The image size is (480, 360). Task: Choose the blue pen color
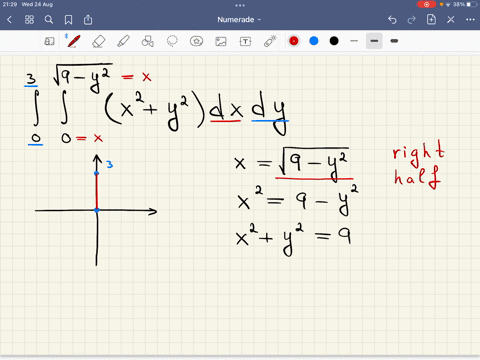pyautogui.click(x=314, y=41)
